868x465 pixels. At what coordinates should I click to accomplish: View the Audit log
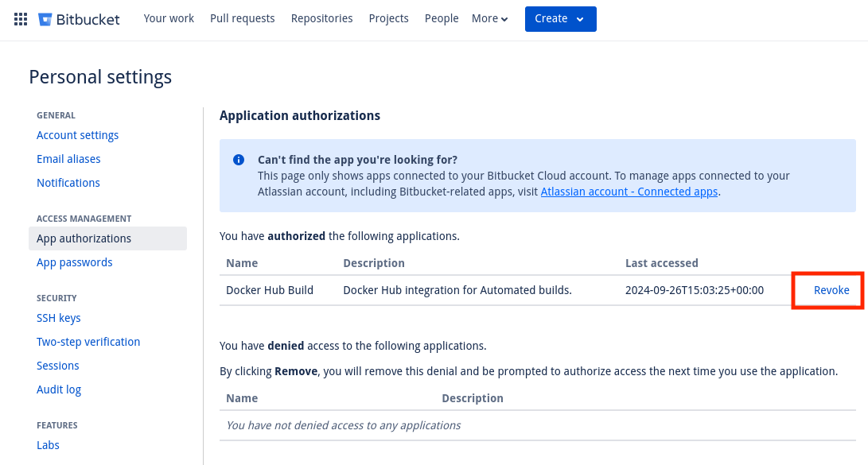(59, 389)
